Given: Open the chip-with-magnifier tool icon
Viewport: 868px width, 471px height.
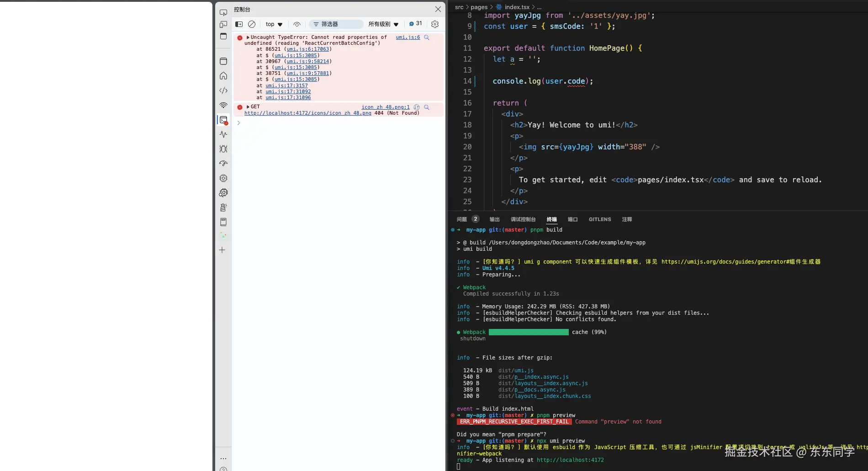Looking at the screenshot, I should click(x=223, y=193).
